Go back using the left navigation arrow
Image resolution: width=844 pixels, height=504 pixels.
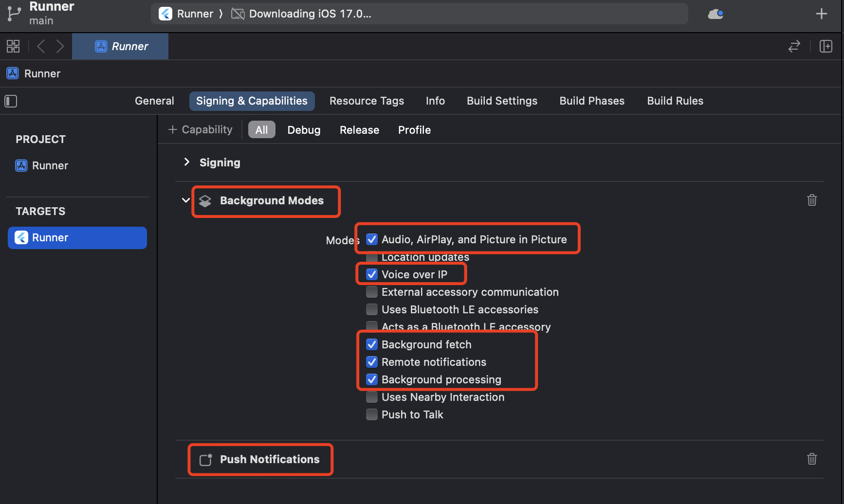(x=41, y=46)
